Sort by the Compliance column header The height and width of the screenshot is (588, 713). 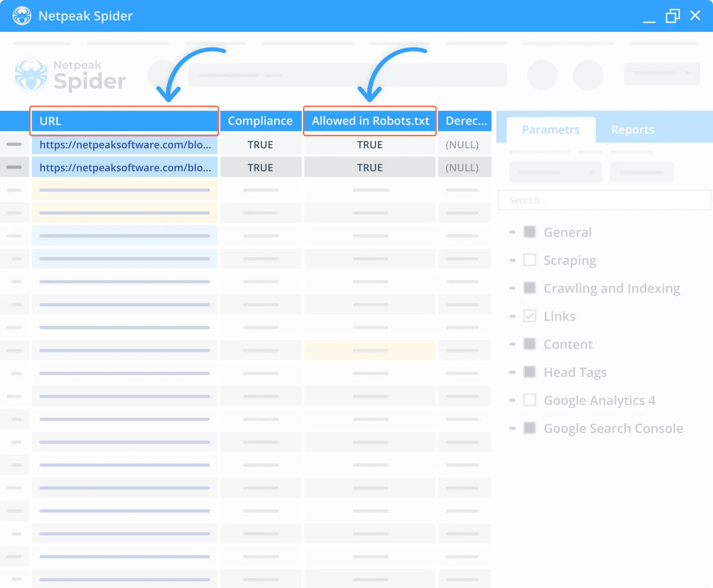(x=260, y=121)
